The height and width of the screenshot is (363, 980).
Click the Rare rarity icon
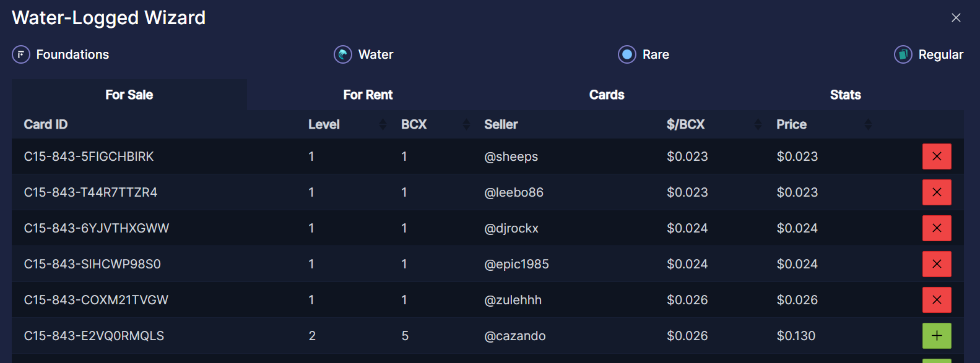627,54
